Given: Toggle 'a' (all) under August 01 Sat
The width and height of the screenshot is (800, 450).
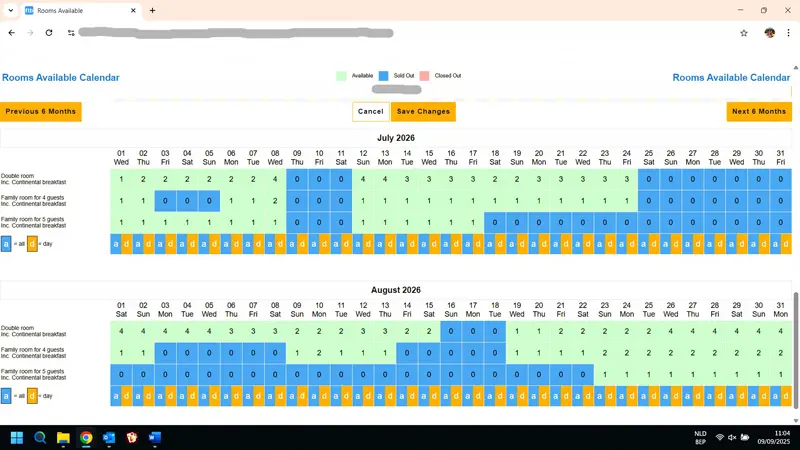Looking at the screenshot, I should (116, 396).
